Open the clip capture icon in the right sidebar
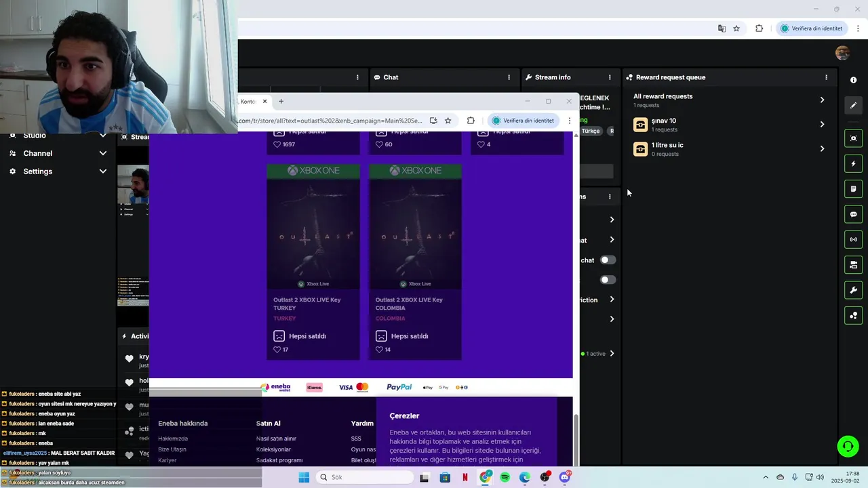The height and width of the screenshot is (488, 868). coord(853,138)
